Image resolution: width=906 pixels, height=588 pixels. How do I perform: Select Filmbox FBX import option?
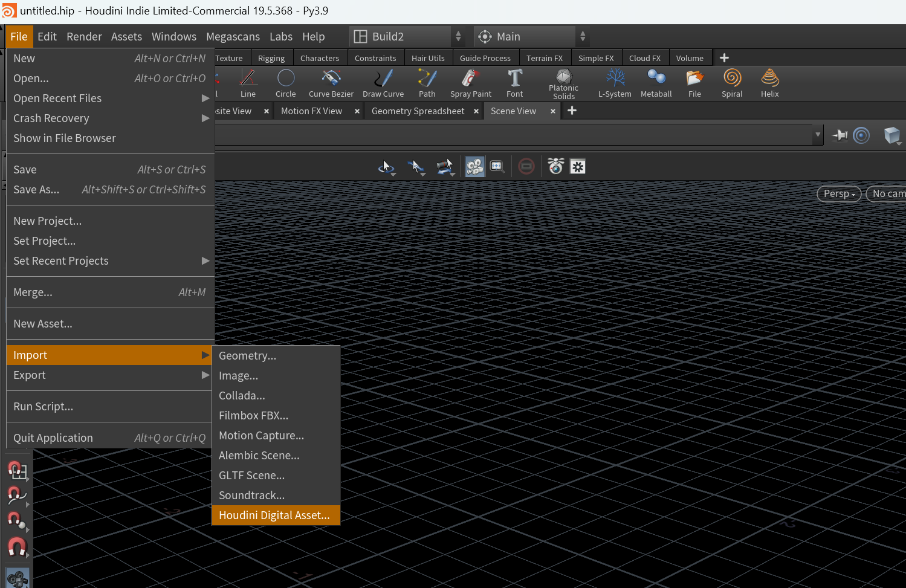[276, 416]
